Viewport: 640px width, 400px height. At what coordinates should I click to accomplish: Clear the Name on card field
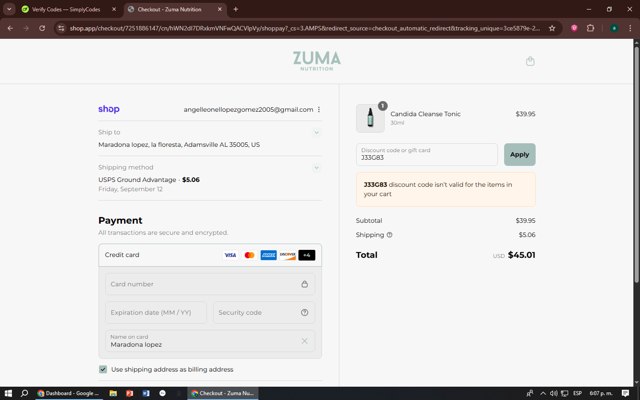coord(304,341)
